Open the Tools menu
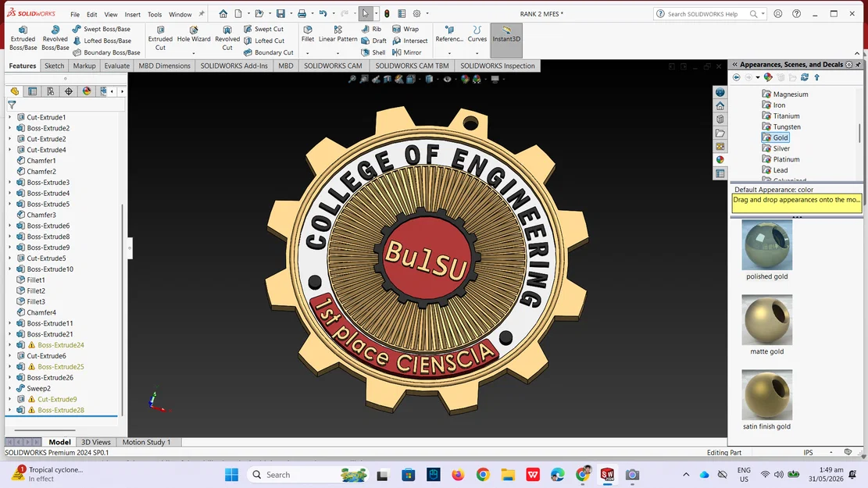This screenshot has height=488, width=868. (155, 14)
